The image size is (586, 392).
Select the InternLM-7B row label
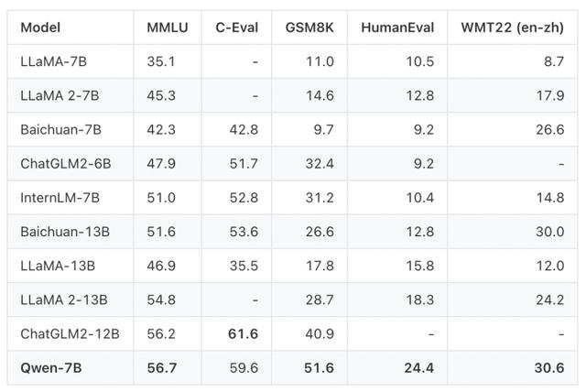(62, 197)
